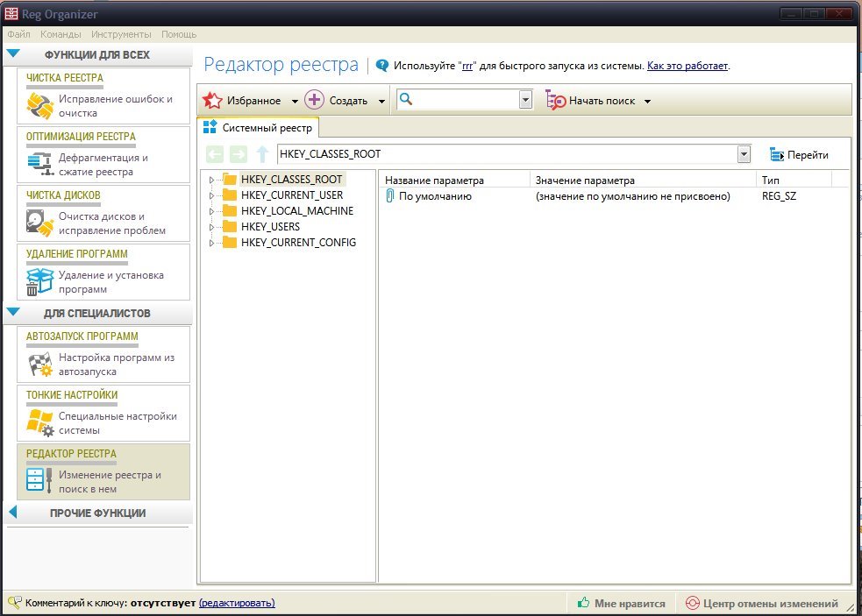Click the startup programs checkered flag icon
Image resolution: width=862 pixels, height=616 pixels.
click(x=40, y=365)
